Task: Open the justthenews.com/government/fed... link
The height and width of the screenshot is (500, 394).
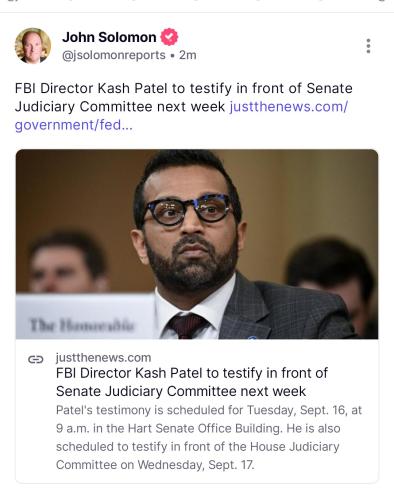Action: click(x=181, y=116)
